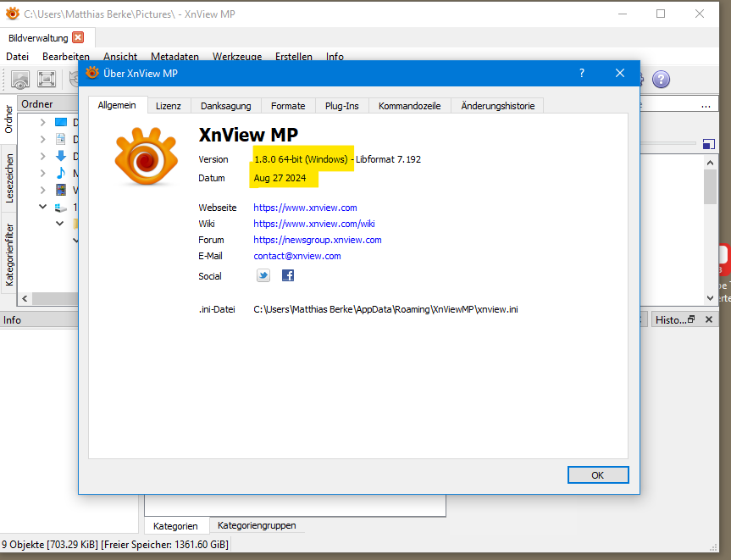The height and width of the screenshot is (560, 731).
Task: Collapse the expanded drive node
Action: point(42,206)
